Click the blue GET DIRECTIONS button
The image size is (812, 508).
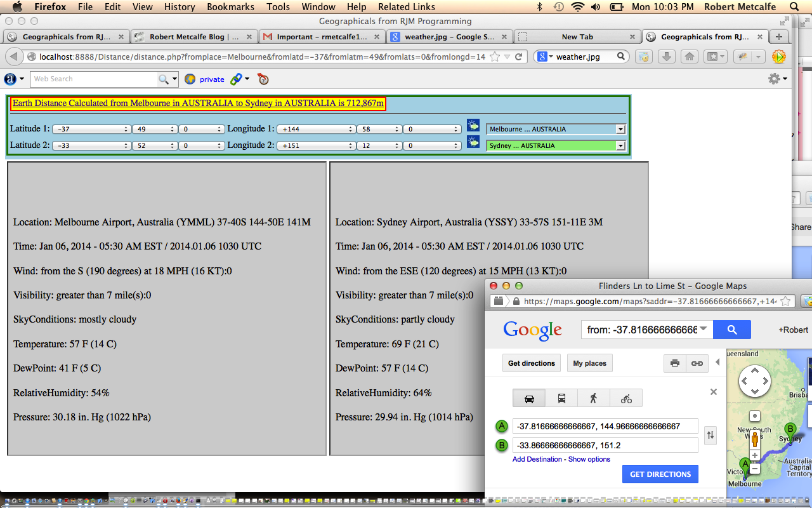pyautogui.click(x=660, y=474)
